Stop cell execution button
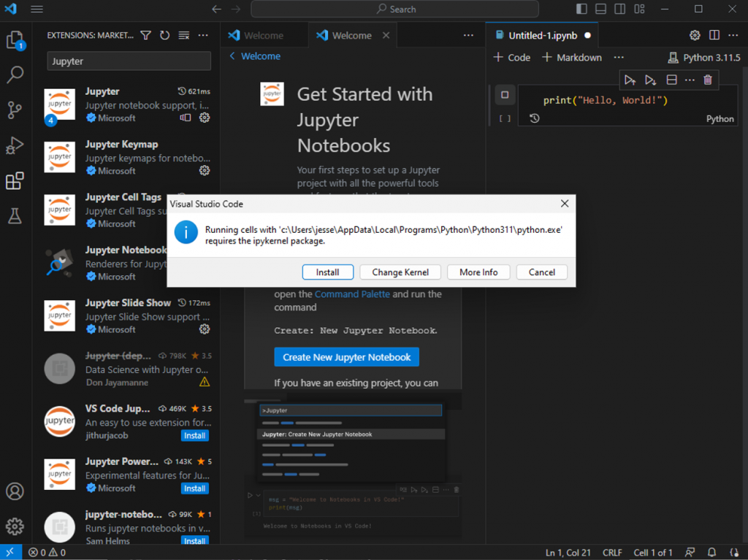This screenshot has width=748, height=560. click(505, 95)
